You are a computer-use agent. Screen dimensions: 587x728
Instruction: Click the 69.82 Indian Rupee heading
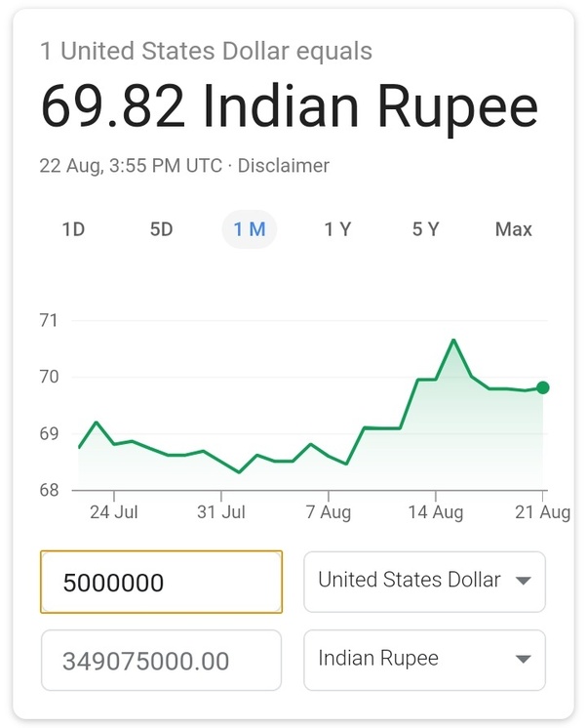click(289, 107)
